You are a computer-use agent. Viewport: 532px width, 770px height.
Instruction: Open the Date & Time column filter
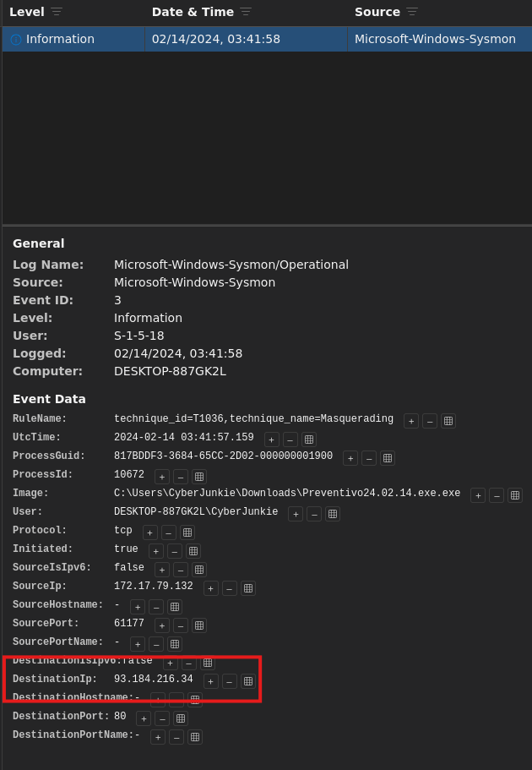[246, 12]
